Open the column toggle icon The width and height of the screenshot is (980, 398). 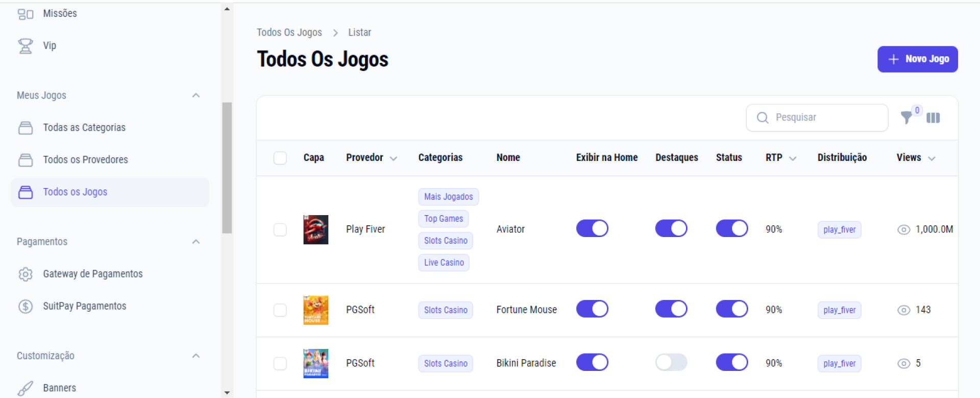point(933,118)
